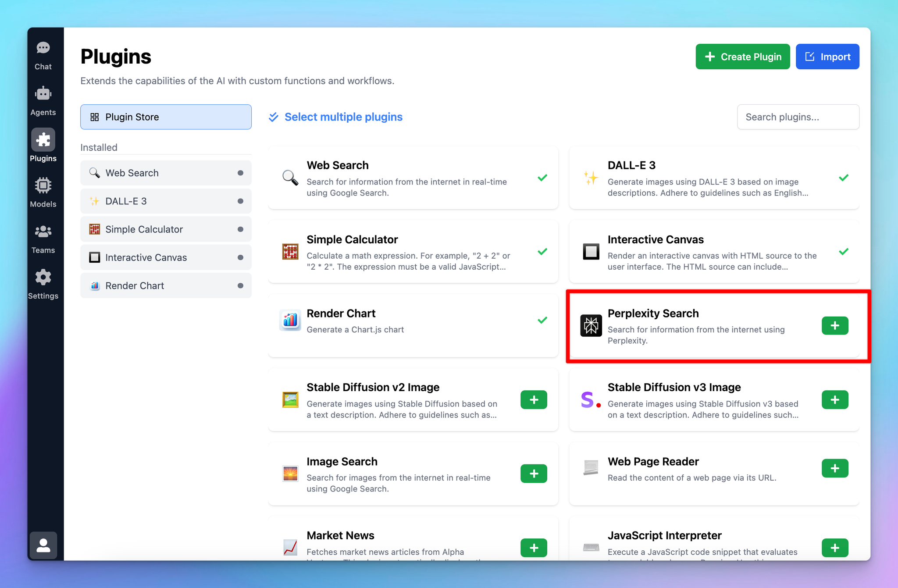Select Web Search in Installed list

(166, 173)
